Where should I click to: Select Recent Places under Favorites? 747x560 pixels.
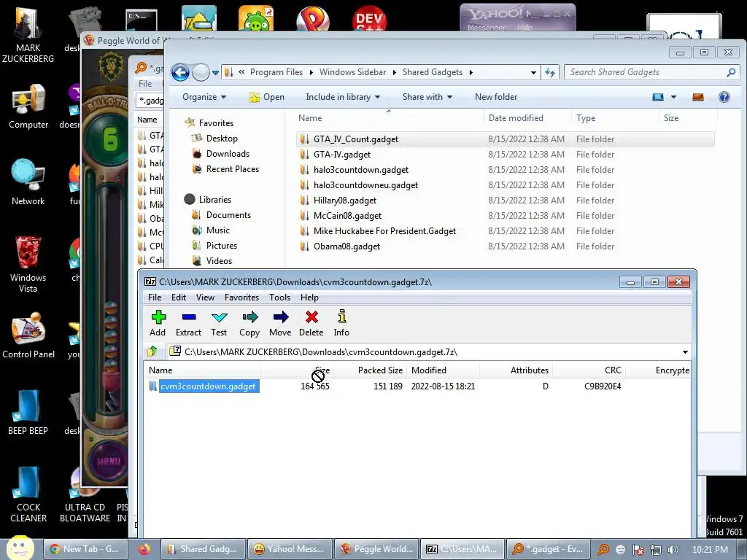point(233,169)
